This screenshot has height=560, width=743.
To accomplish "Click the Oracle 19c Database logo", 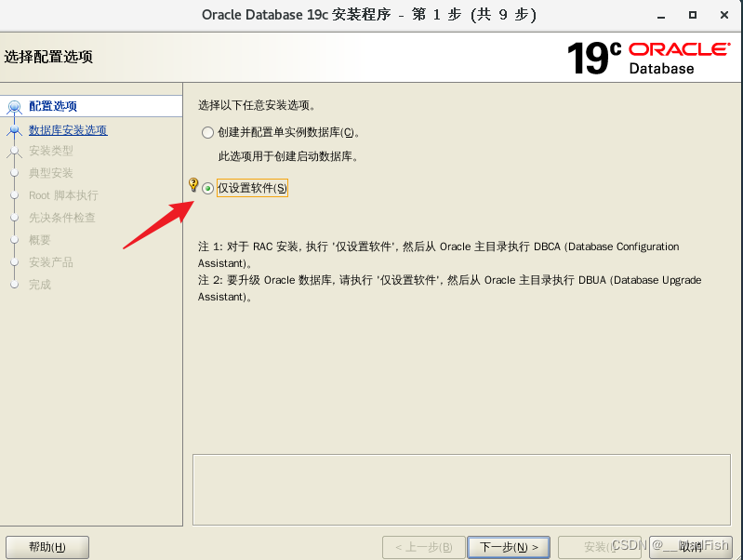I will [x=648, y=58].
